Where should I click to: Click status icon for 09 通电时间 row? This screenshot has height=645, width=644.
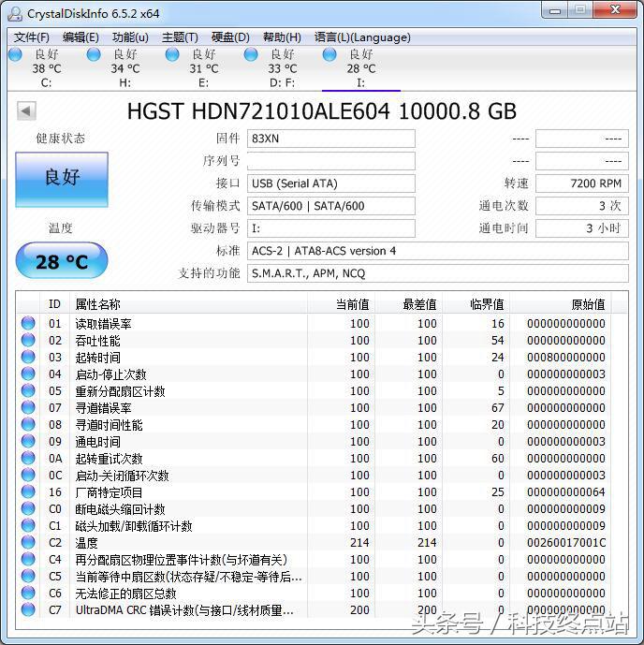pos(28,441)
